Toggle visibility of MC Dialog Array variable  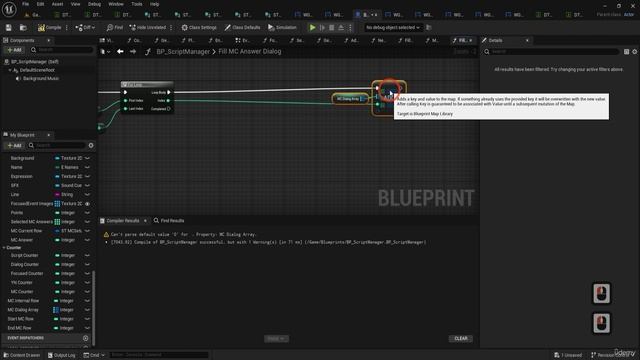[x=87, y=310]
